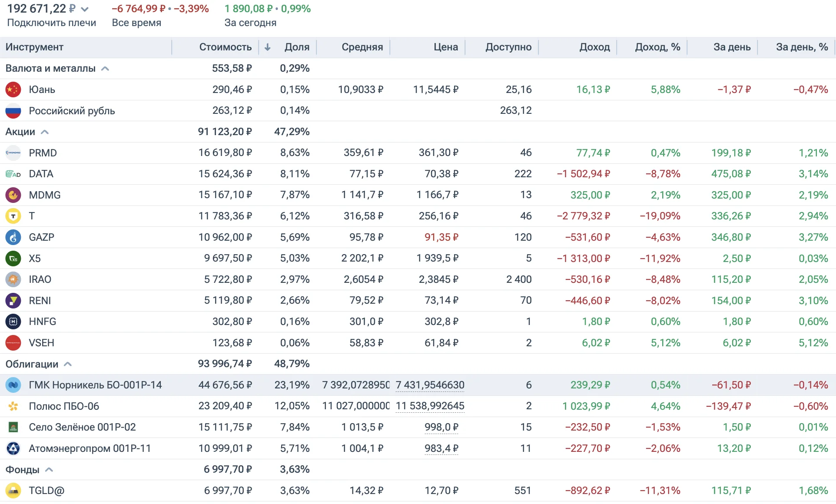Click the За сегодня period label

point(250,23)
